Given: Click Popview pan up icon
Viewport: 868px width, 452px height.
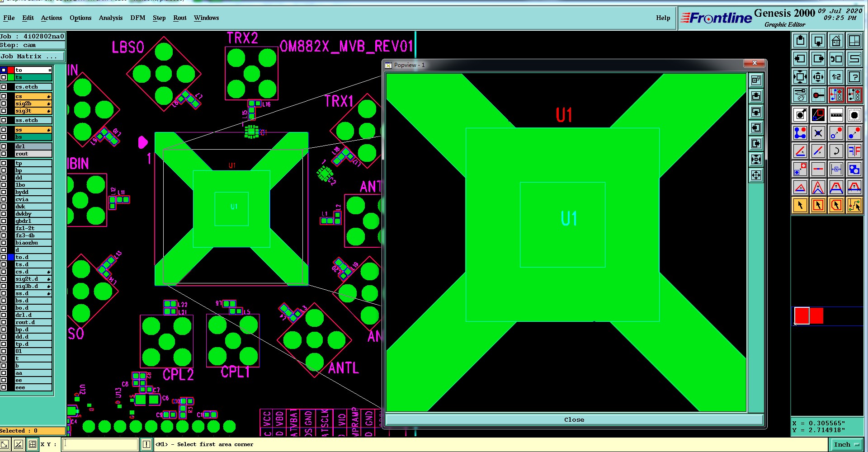Looking at the screenshot, I should pyautogui.click(x=756, y=96).
